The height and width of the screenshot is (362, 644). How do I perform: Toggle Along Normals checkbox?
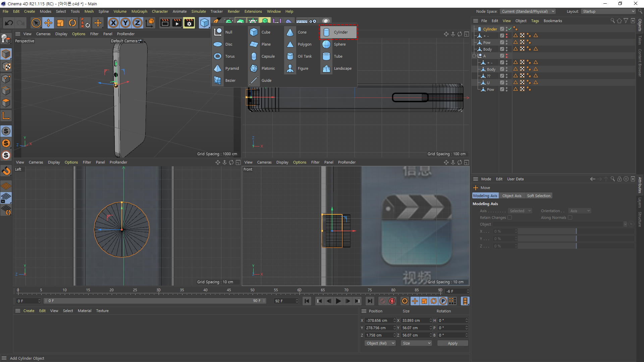pyautogui.click(x=570, y=218)
